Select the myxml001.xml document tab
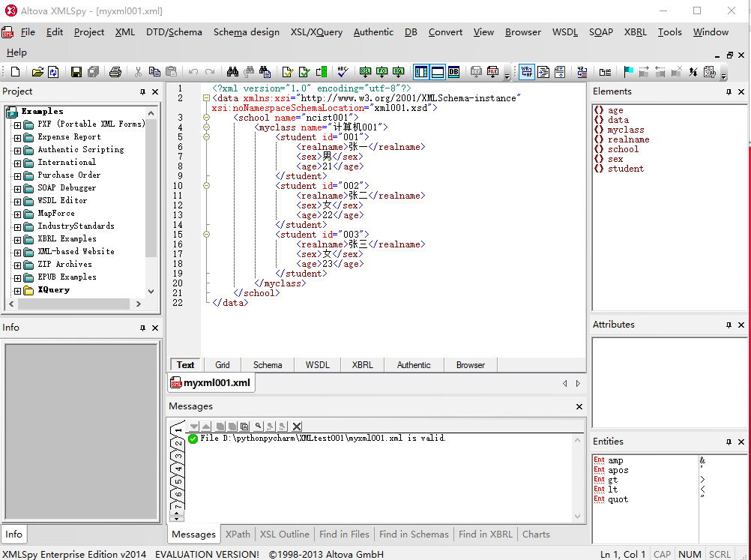 pos(211,383)
